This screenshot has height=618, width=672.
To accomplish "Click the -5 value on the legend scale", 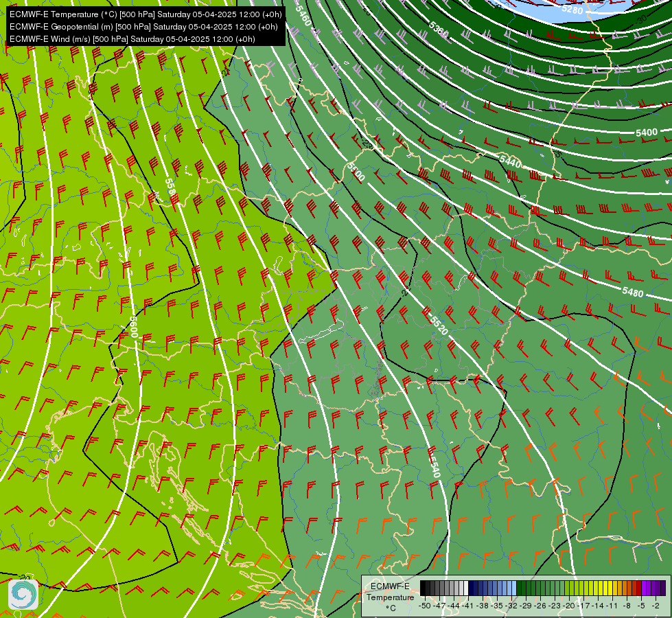I will pos(642,606).
